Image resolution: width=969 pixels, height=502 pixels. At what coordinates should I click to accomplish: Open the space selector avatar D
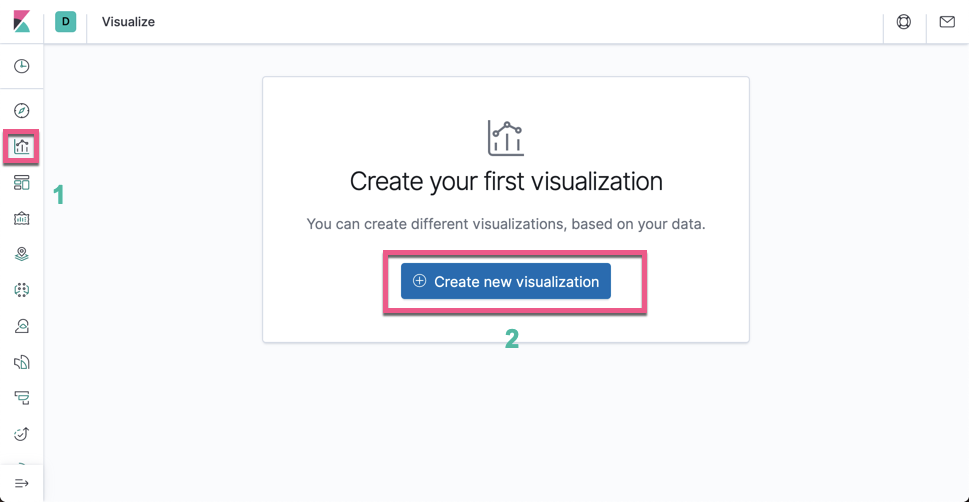[x=65, y=21]
